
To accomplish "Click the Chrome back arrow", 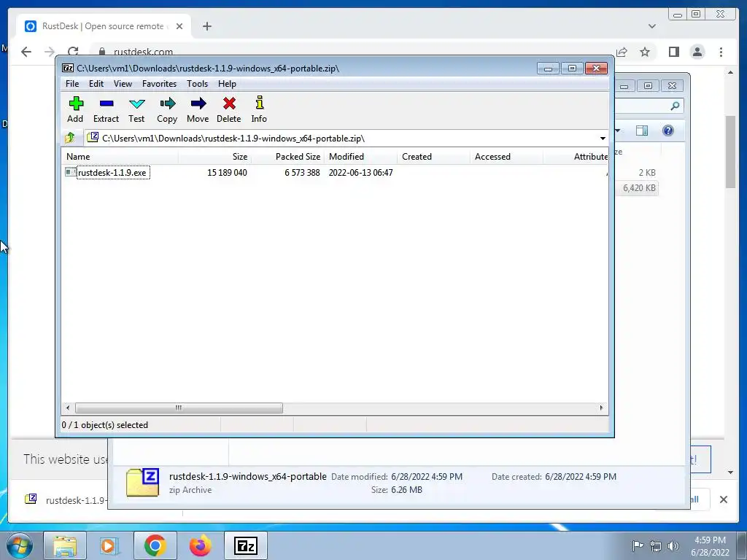I will click(x=26, y=52).
